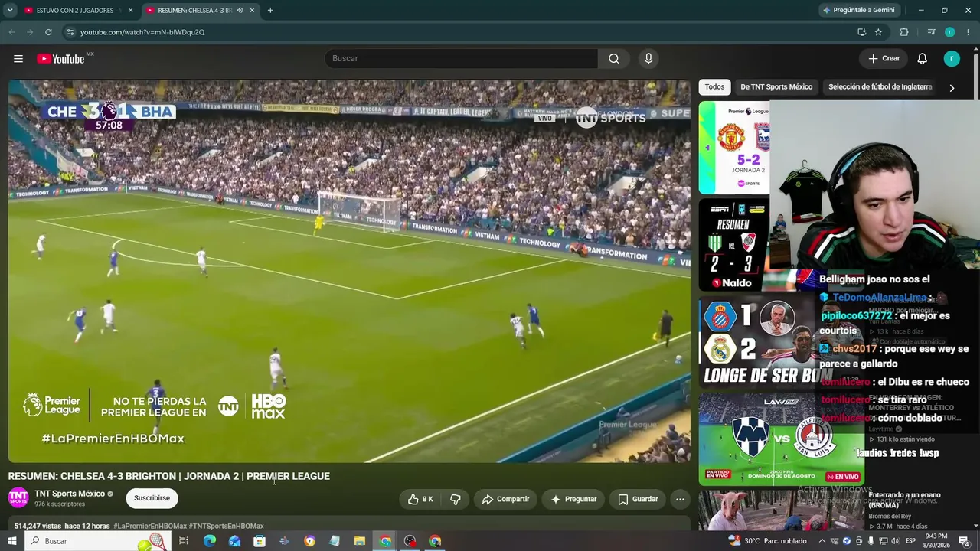
Task: Open the TNT Sports México channel avatar
Action: point(18,497)
